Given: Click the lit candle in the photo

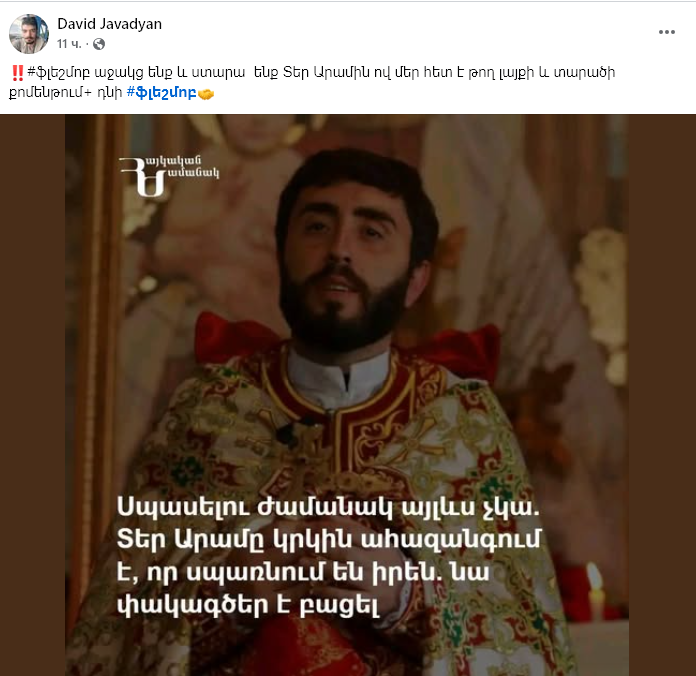Looking at the screenshot, I should (595, 588).
